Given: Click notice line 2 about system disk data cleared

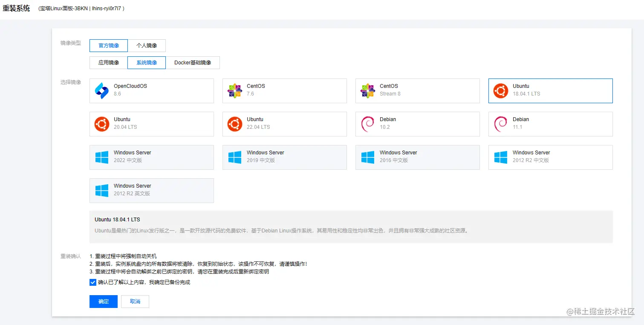Looking at the screenshot, I should tap(198, 264).
